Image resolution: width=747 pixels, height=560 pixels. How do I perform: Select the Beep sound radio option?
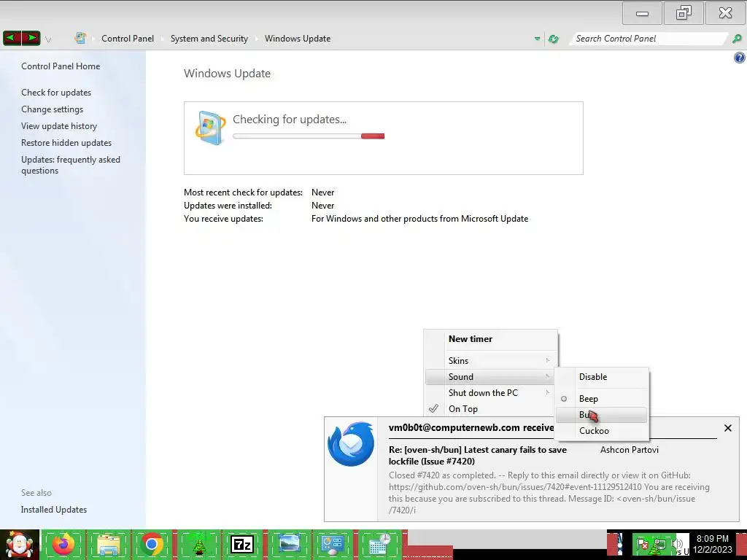click(601, 399)
